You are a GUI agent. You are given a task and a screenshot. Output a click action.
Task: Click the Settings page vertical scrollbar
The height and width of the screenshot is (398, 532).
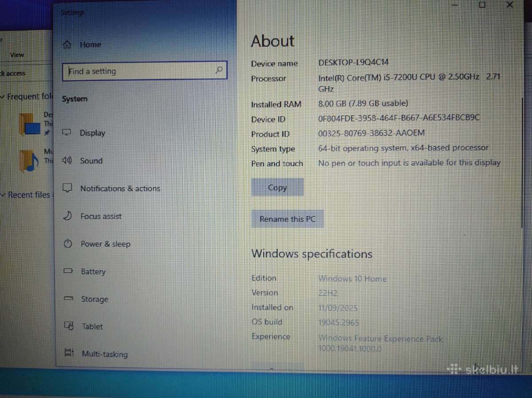point(522,162)
